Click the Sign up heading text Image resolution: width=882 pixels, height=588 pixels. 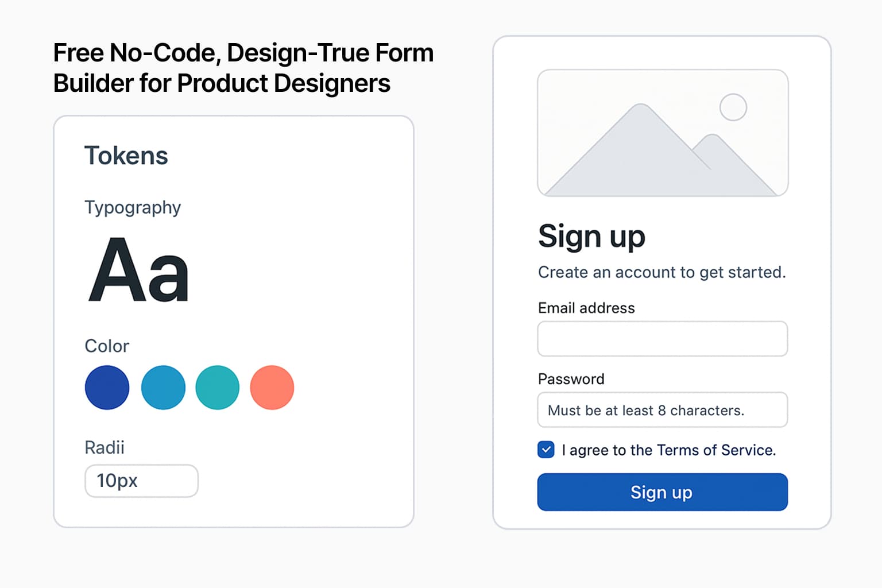point(591,236)
